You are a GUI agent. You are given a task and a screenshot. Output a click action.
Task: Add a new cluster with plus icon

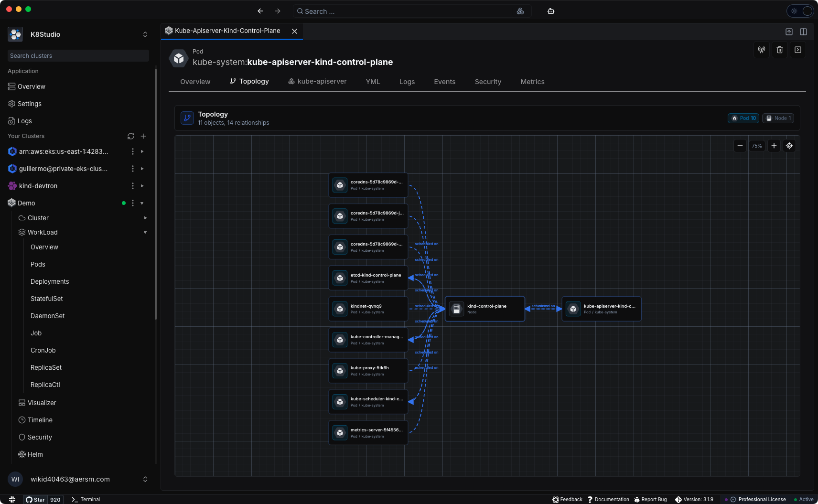pyautogui.click(x=143, y=136)
